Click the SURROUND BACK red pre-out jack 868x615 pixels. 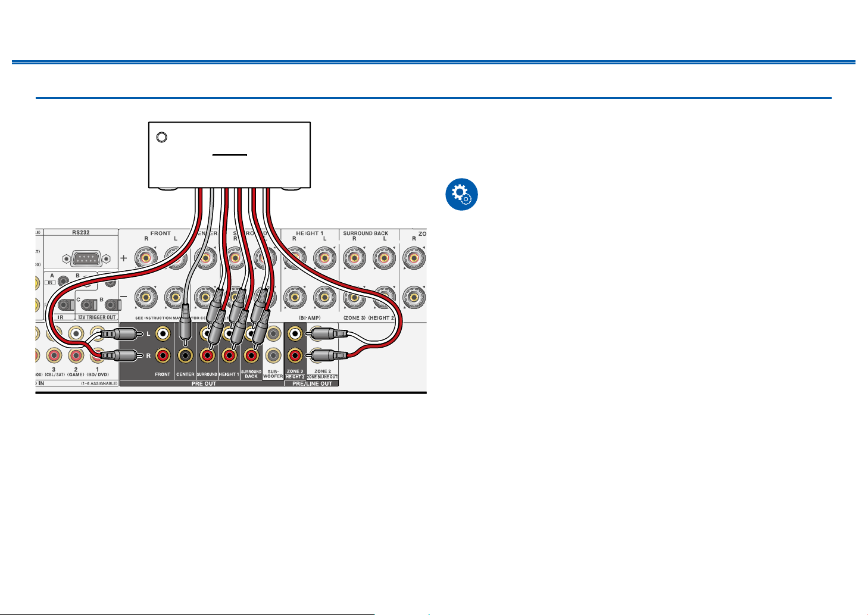[x=251, y=356]
